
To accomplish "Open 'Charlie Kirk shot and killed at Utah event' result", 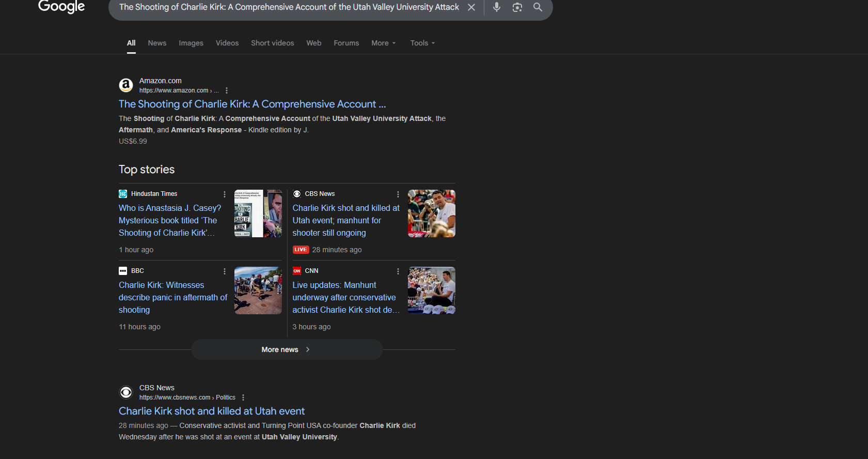I will point(212,411).
